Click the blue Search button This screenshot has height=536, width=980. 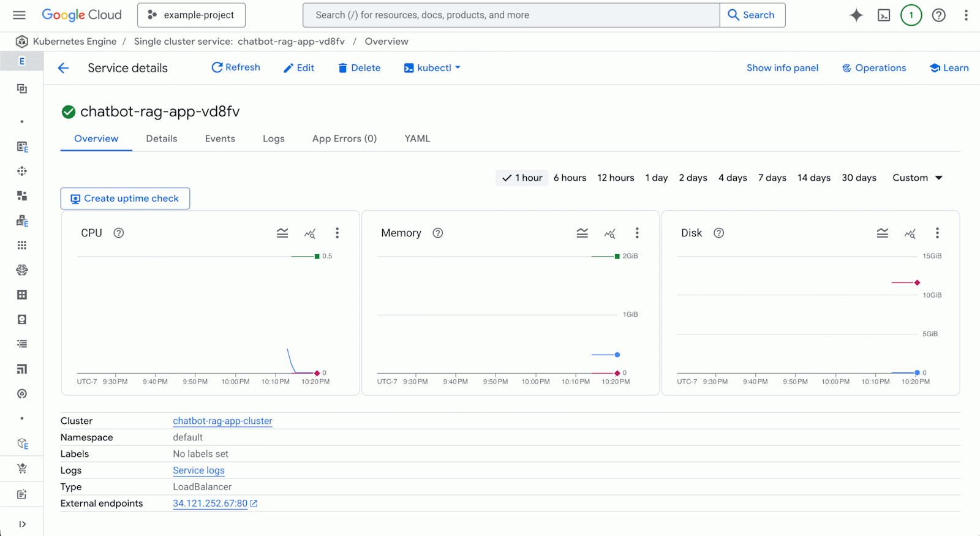pos(752,15)
